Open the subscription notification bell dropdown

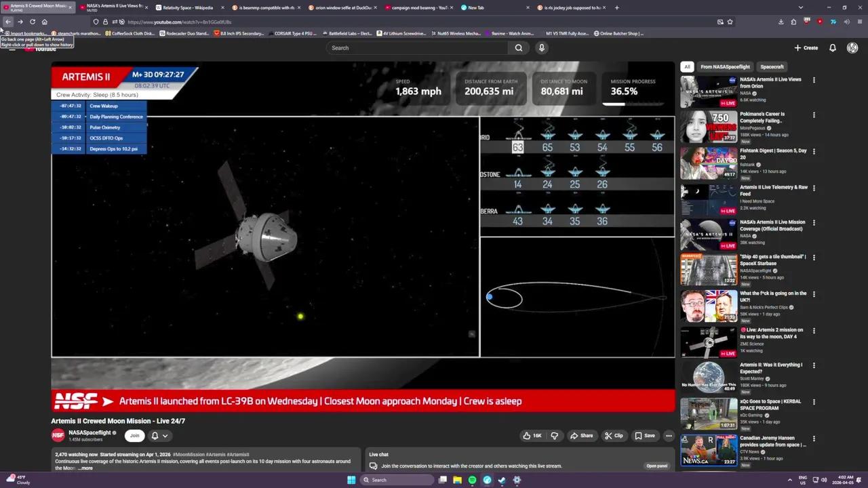click(159, 436)
